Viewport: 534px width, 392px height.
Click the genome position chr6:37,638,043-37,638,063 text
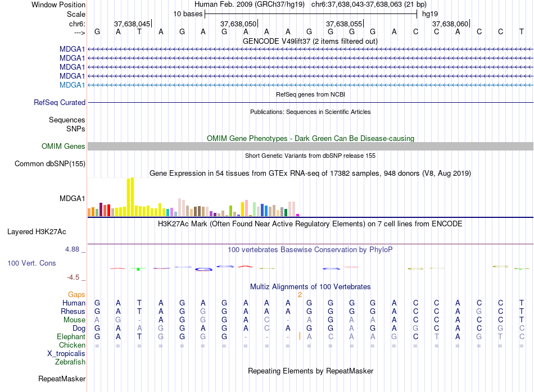[x=369, y=4]
